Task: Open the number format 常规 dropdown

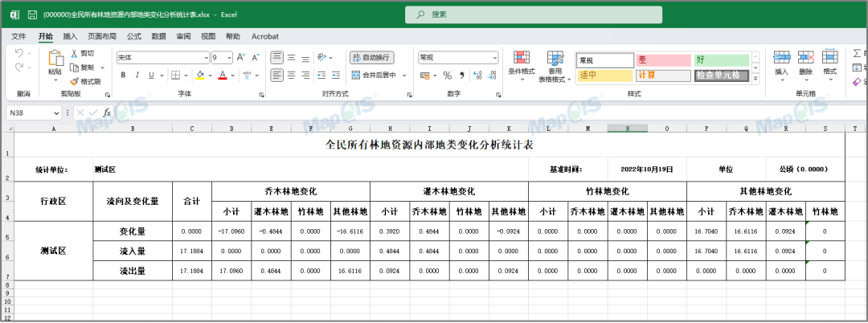Action: coord(495,58)
